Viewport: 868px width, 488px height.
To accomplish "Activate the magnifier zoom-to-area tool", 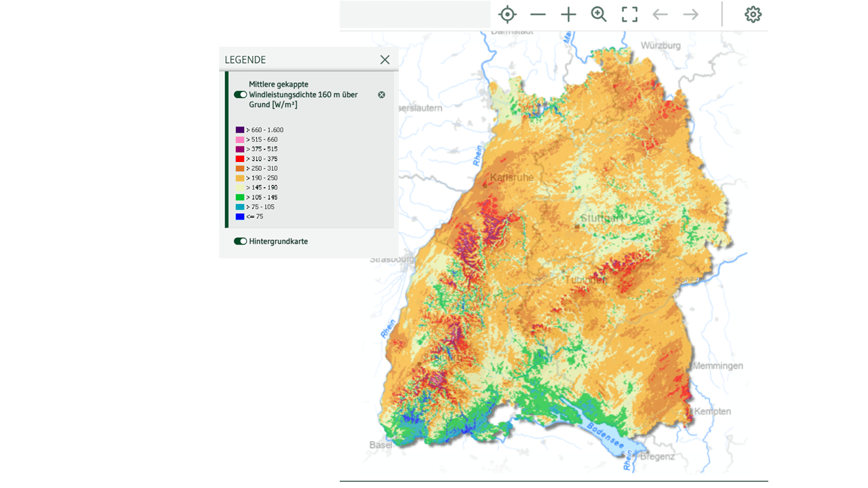I will click(x=599, y=14).
